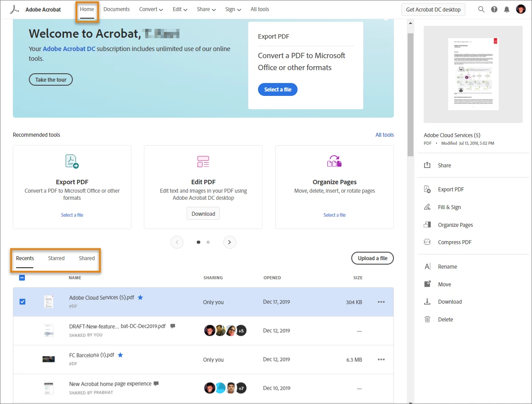Switch to the Recents tab

(x=25, y=258)
